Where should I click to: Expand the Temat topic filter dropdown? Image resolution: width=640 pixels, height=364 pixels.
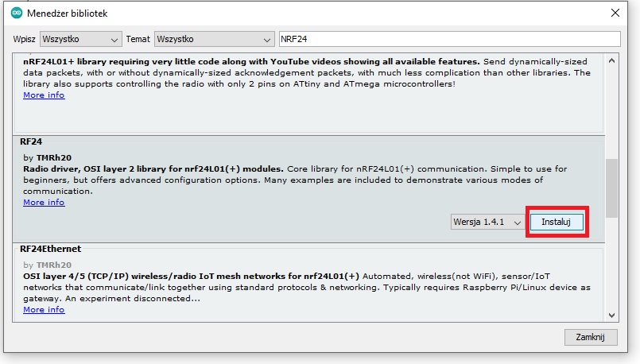[x=214, y=39]
